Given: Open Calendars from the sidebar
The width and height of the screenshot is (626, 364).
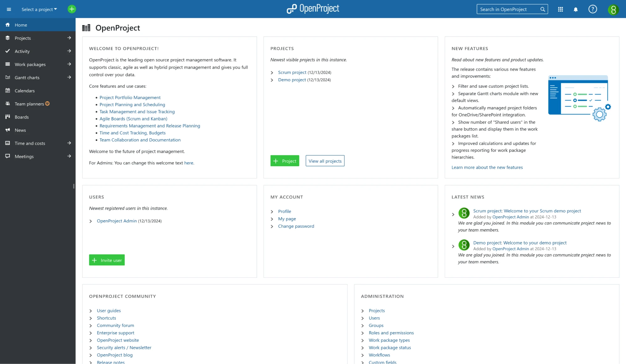Looking at the screenshot, I should [x=24, y=91].
